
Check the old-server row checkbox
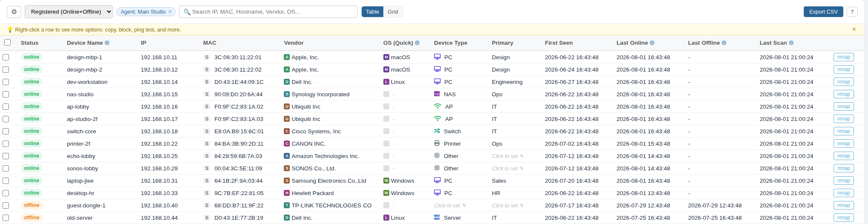click(x=6, y=218)
